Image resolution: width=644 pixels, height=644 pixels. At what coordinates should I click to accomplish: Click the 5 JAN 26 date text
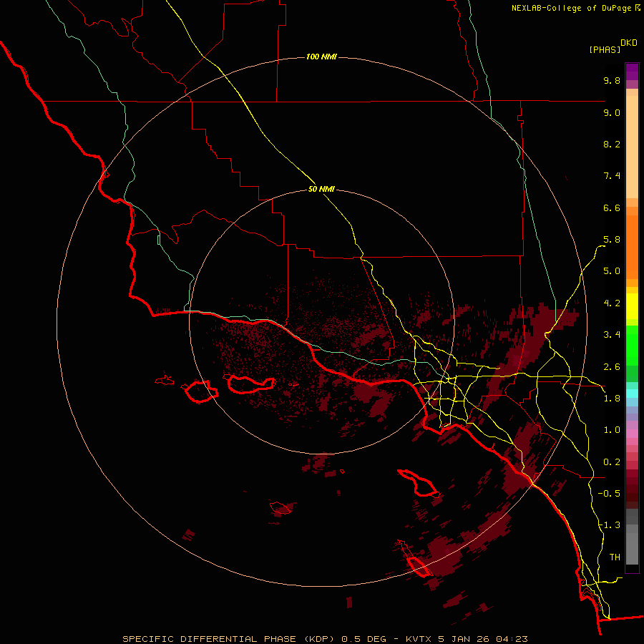click(x=464, y=639)
